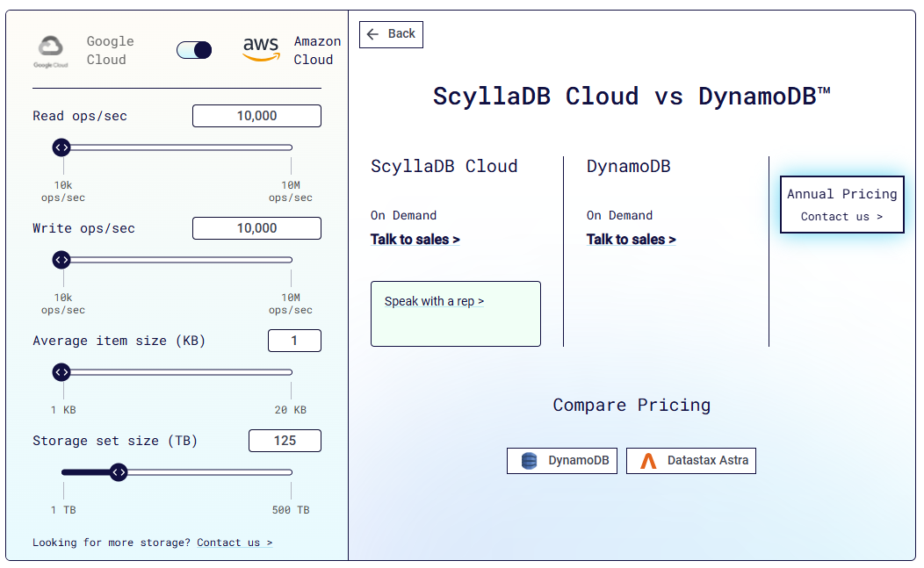
Task: Click On Demand label under DynamoDB
Action: coord(619,216)
